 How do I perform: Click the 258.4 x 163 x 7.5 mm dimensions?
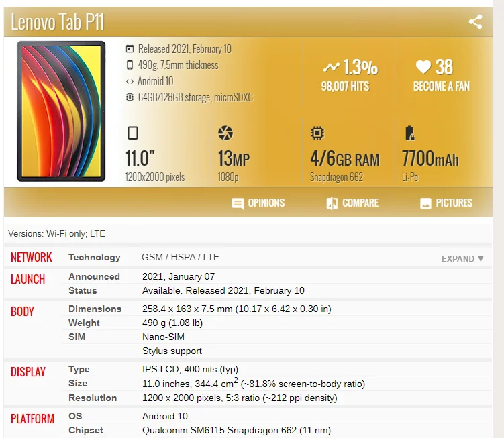coord(237,309)
